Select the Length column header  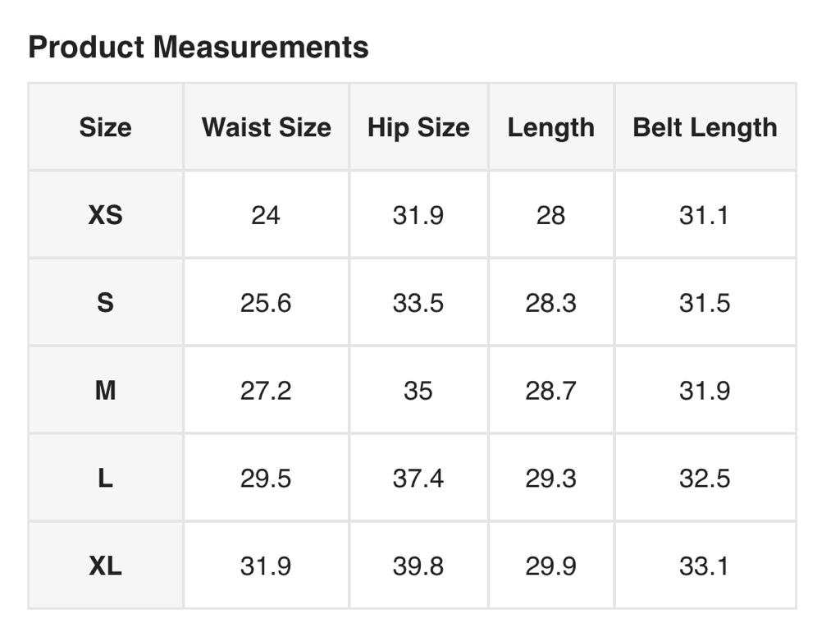click(x=550, y=127)
